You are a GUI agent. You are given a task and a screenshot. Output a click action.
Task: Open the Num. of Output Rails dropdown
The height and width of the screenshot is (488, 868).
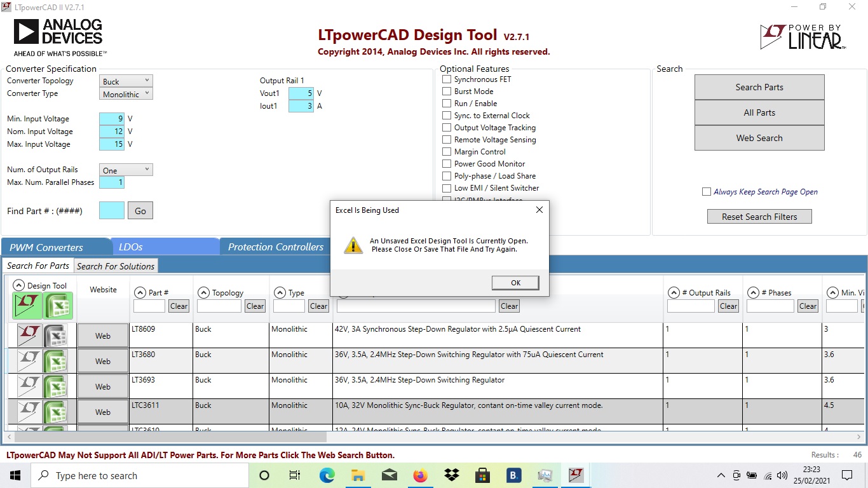coord(126,170)
